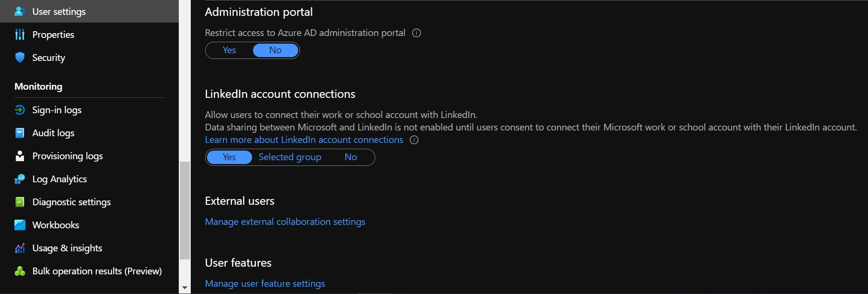
Task: Click the Usage & insights icon
Action: 20,248
